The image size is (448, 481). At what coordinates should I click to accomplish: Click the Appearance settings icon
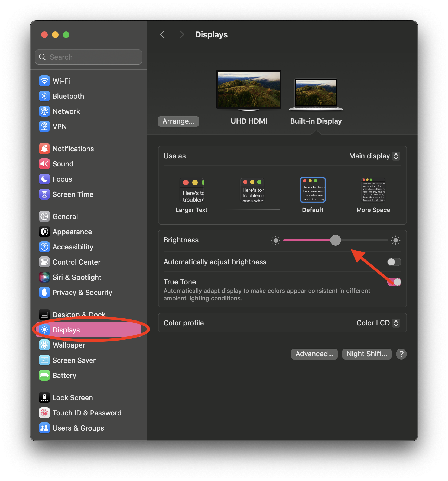44,232
